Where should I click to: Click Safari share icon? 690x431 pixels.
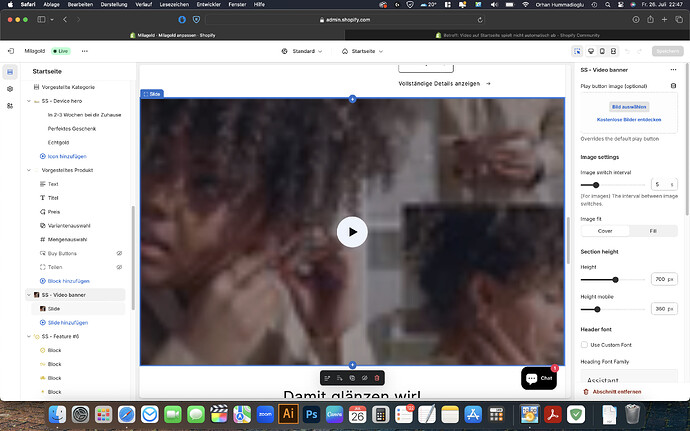coord(650,19)
